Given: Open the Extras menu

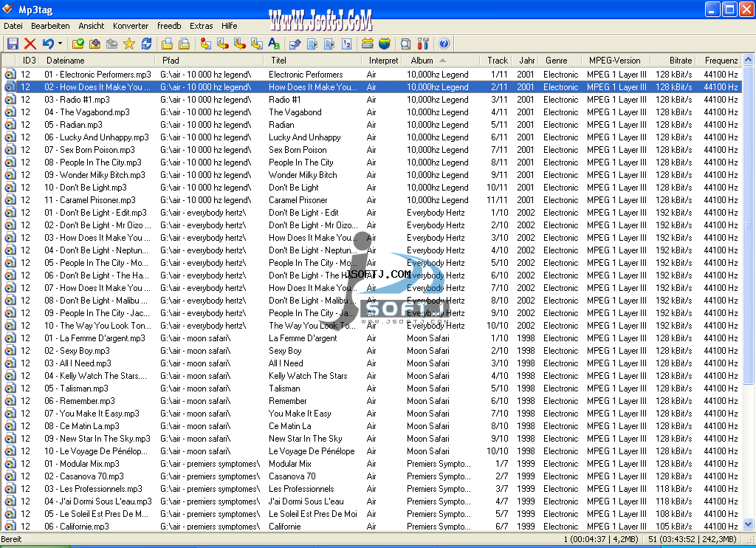Looking at the screenshot, I should point(201,26).
